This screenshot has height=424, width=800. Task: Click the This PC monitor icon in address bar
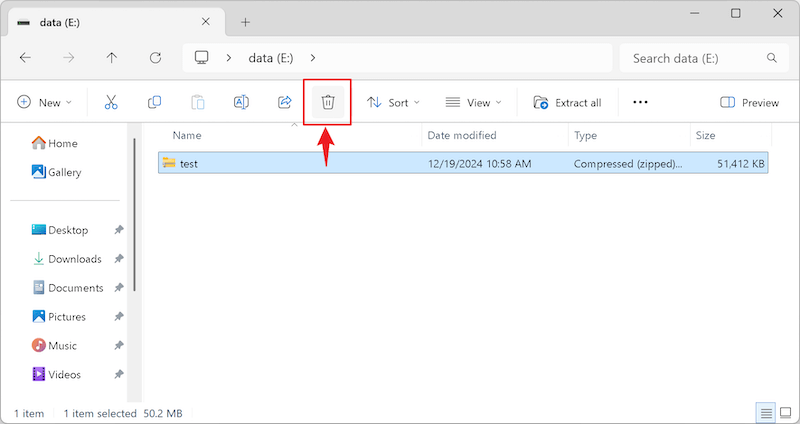[x=202, y=57]
